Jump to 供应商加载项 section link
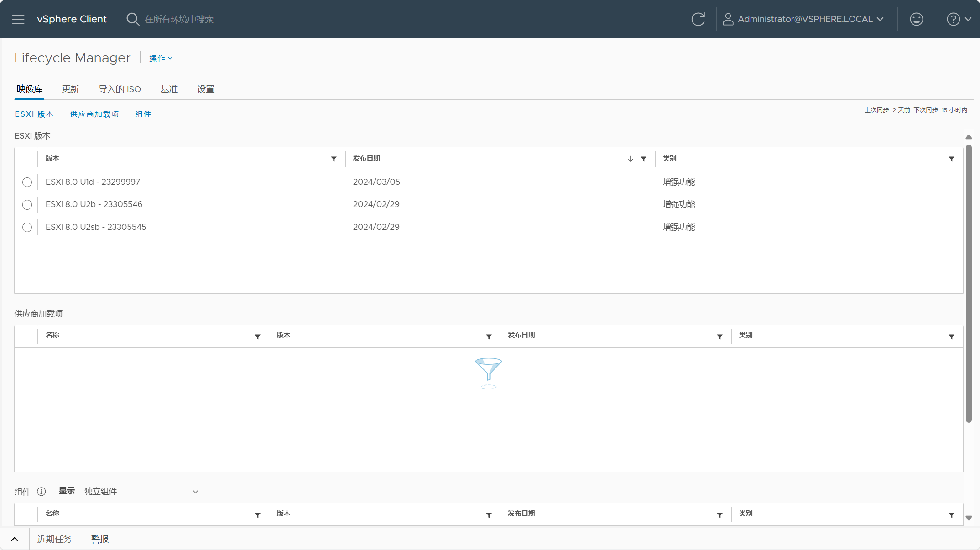This screenshot has height=550, width=980. [94, 114]
